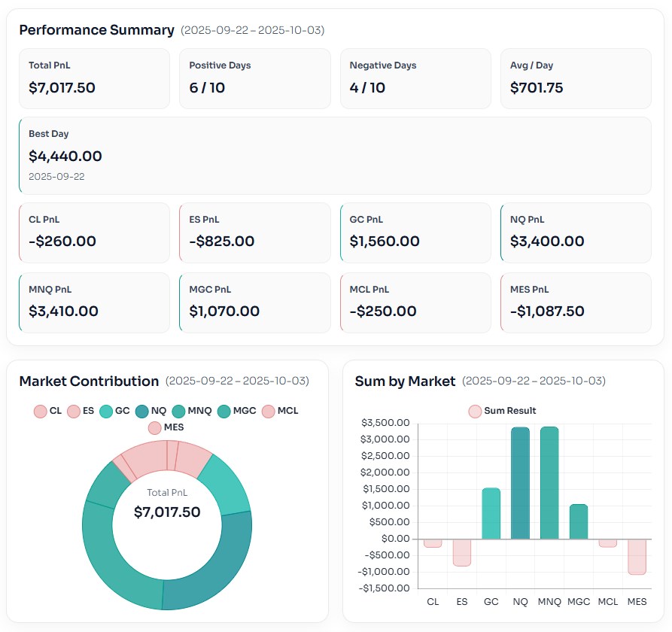Toggle the ES legend item in Market Contribution

tap(81, 412)
